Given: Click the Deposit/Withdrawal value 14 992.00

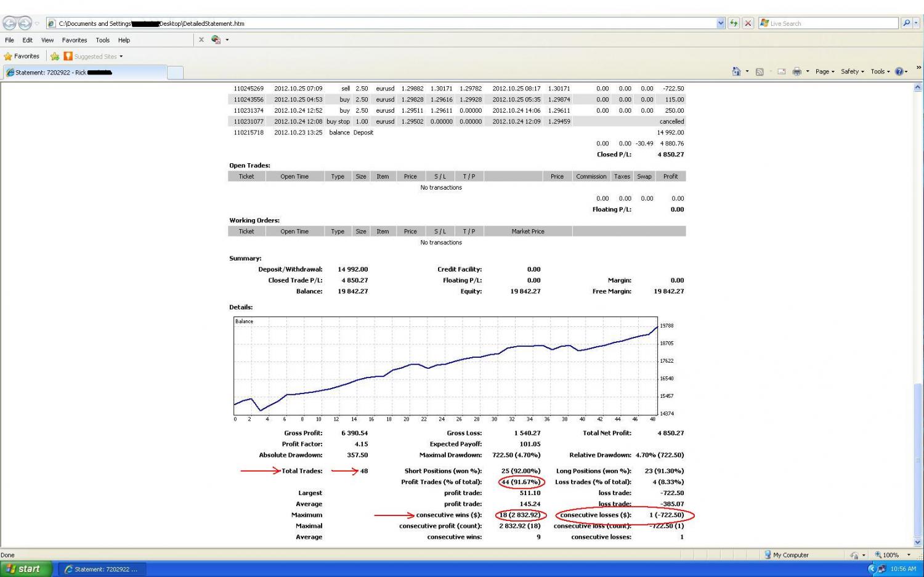Looking at the screenshot, I should (x=352, y=269).
